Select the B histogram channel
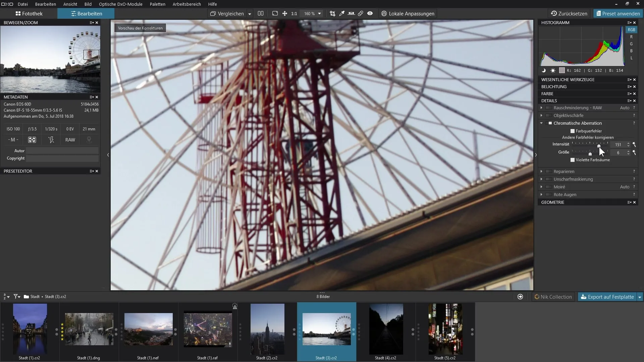This screenshot has width=644, height=362. [x=631, y=51]
